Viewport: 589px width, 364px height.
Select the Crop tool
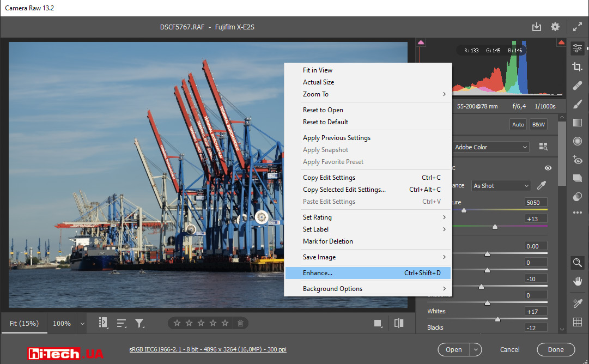click(578, 66)
